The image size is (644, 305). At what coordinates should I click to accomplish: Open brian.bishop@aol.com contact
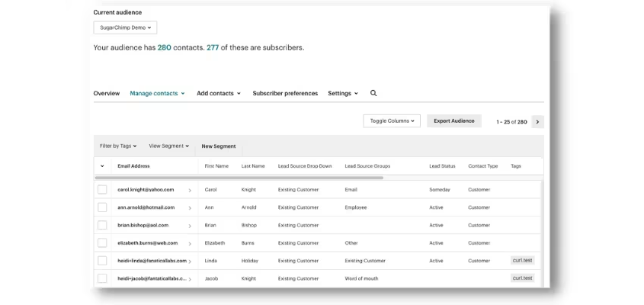(x=143, y=225)
